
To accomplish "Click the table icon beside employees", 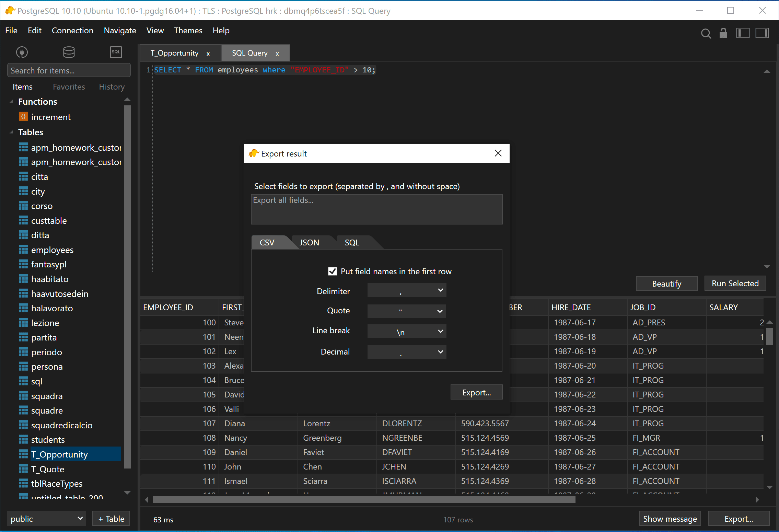I will point(23,250).
